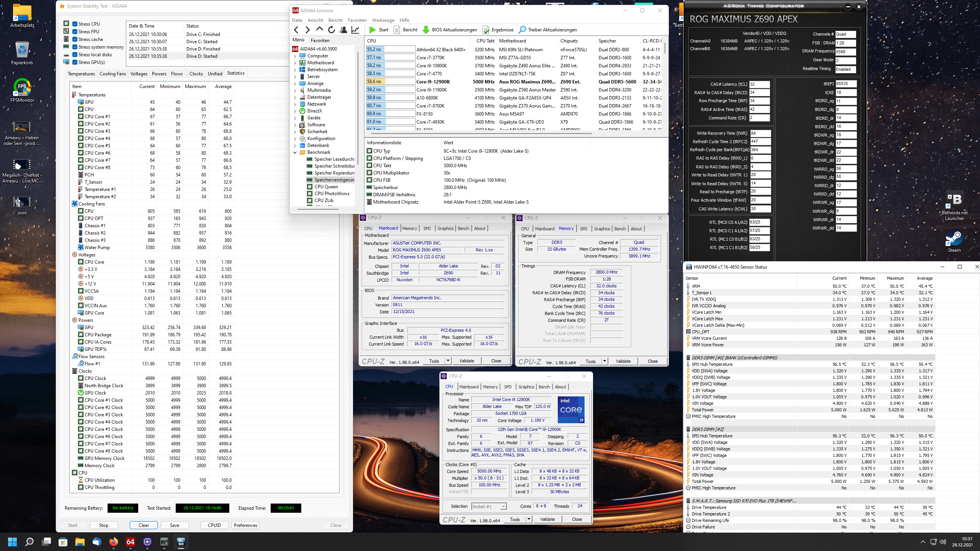This screenshot has width=980, height=551.
Task: Toggle the Stress CPU checkbox
Action: point(75,24)
